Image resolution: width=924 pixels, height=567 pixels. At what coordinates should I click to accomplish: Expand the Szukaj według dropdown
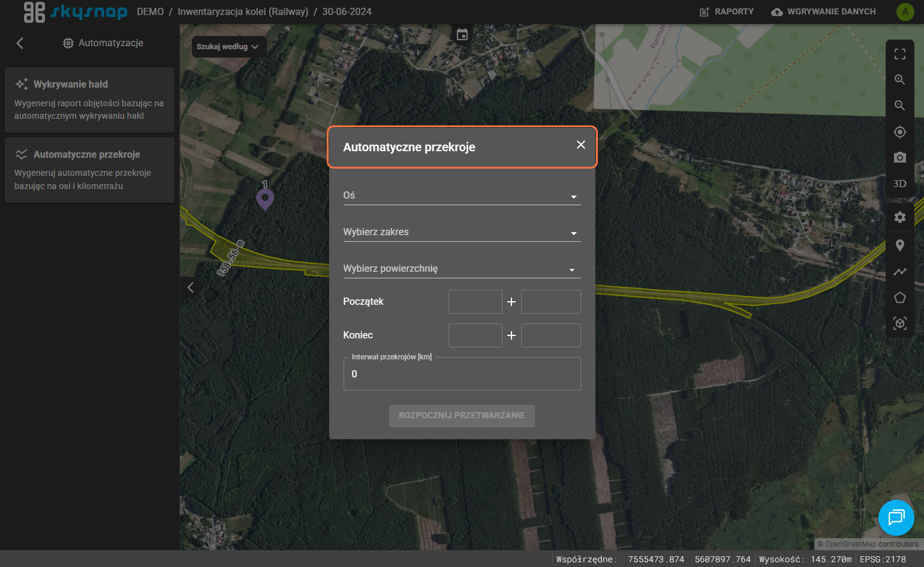coord(228,47)
